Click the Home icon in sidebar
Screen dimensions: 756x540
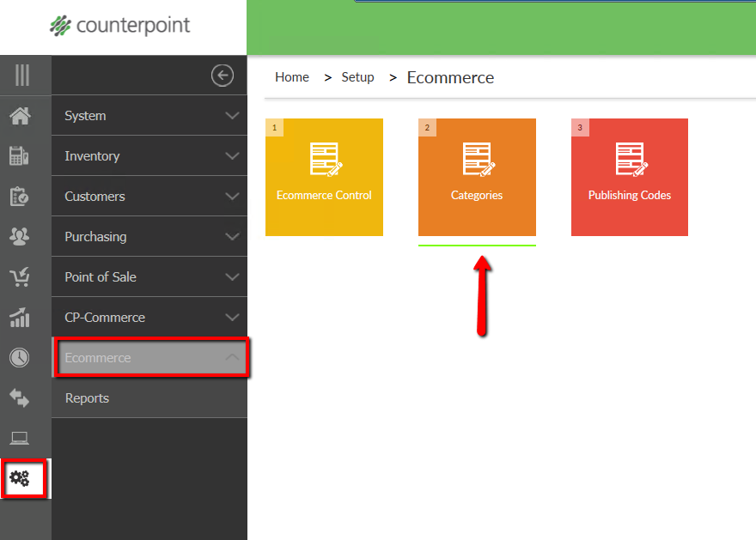[20, 116]
